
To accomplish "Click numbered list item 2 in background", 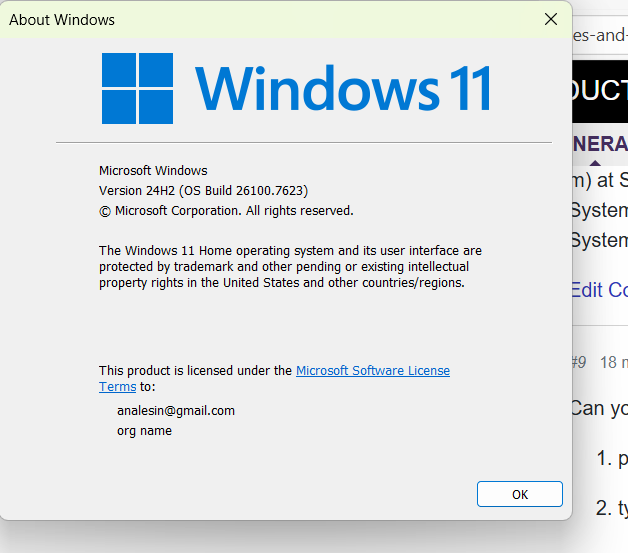I will pos(611,508).
